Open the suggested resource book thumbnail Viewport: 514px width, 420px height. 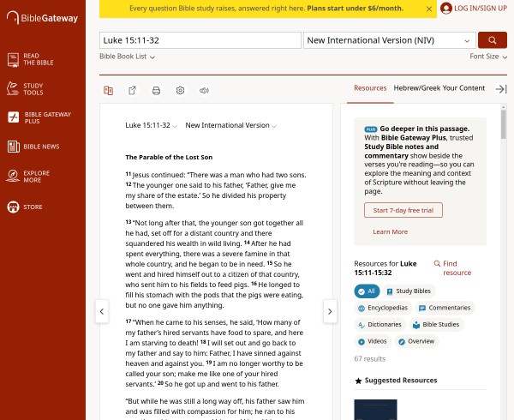375,410
